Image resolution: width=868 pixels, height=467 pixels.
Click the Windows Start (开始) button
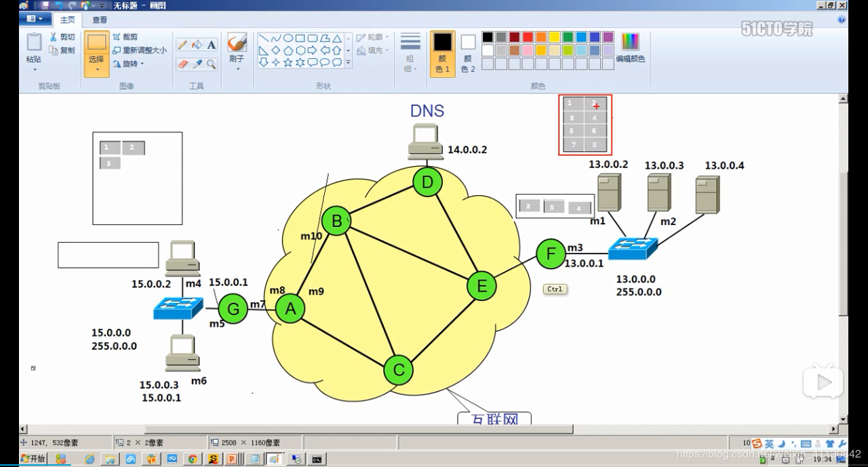(33, 459)
